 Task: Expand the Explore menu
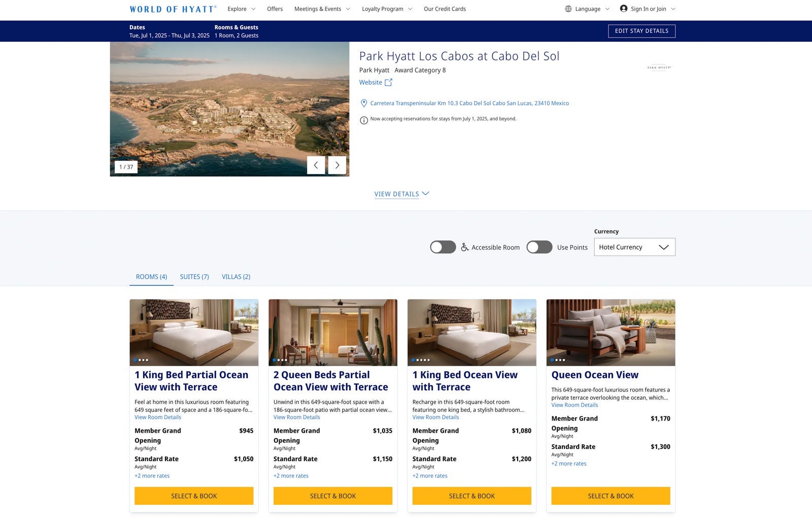(x=242, y=9)
